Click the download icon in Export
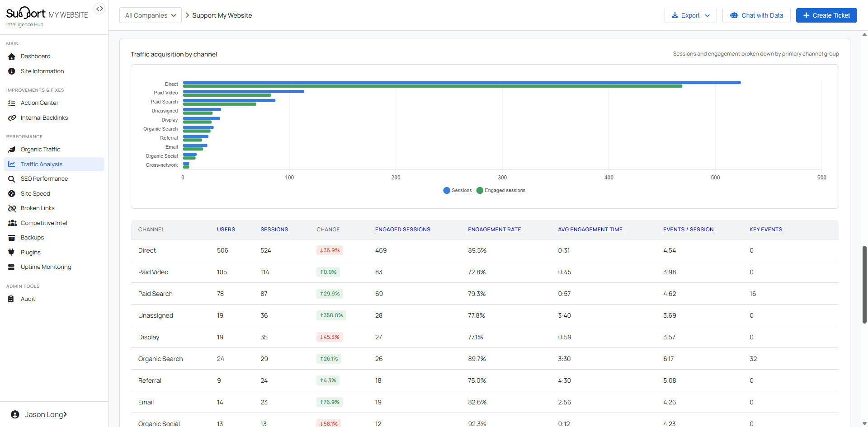The height and width of the screenshot is (427, 868). point(675,15)
